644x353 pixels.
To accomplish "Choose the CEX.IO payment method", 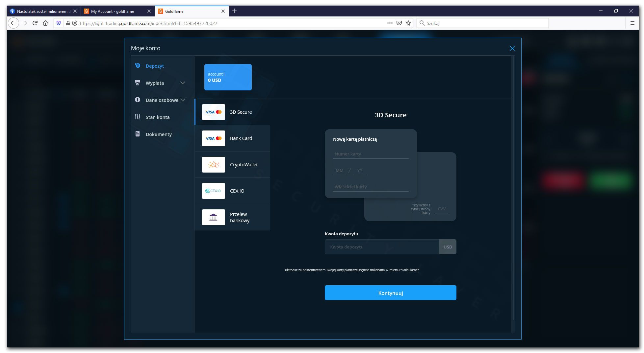I will point(232,191).
